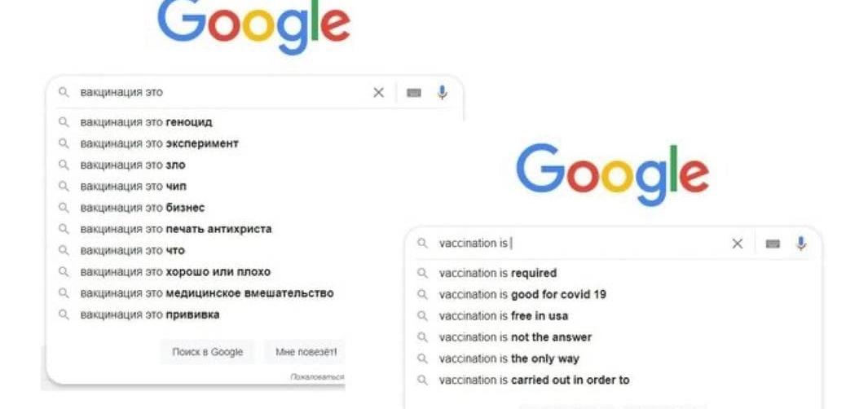
Task: Click the 'Мне повезёт!' button
Action: (x=305, y=352)
